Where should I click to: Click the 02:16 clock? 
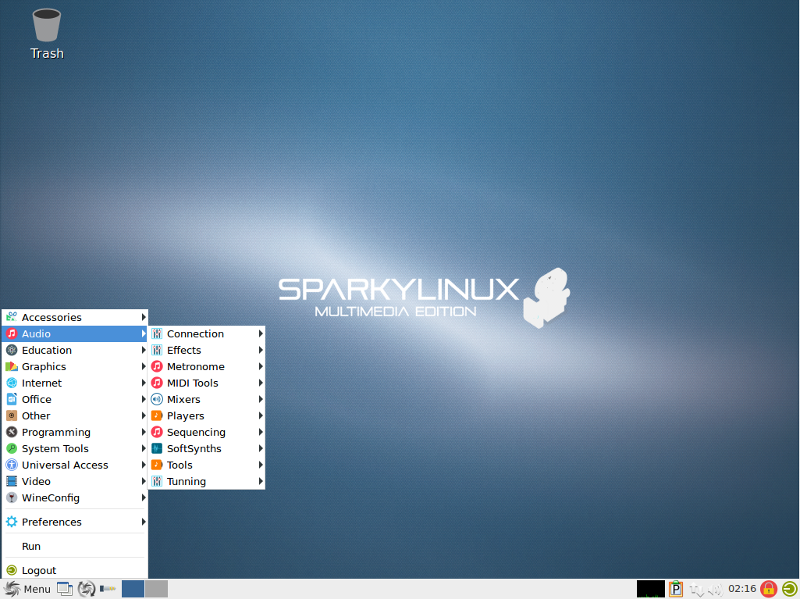tap(742, 588)
